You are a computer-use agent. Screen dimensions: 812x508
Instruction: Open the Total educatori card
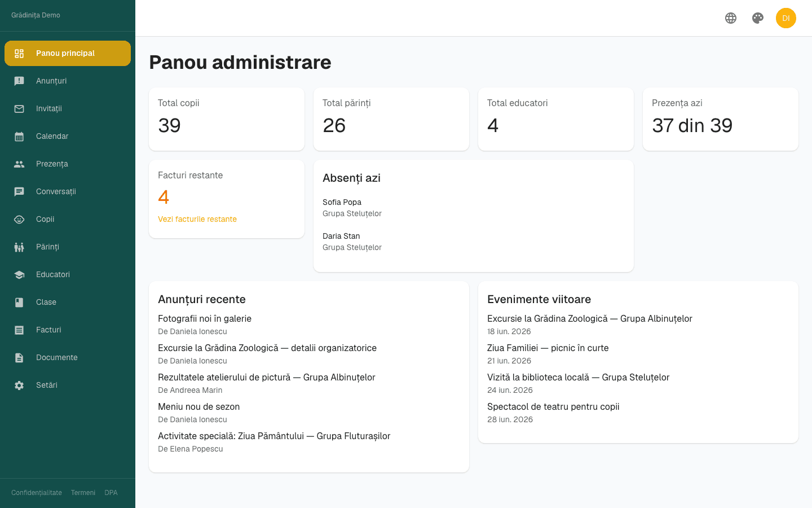(x=556, y=119)
